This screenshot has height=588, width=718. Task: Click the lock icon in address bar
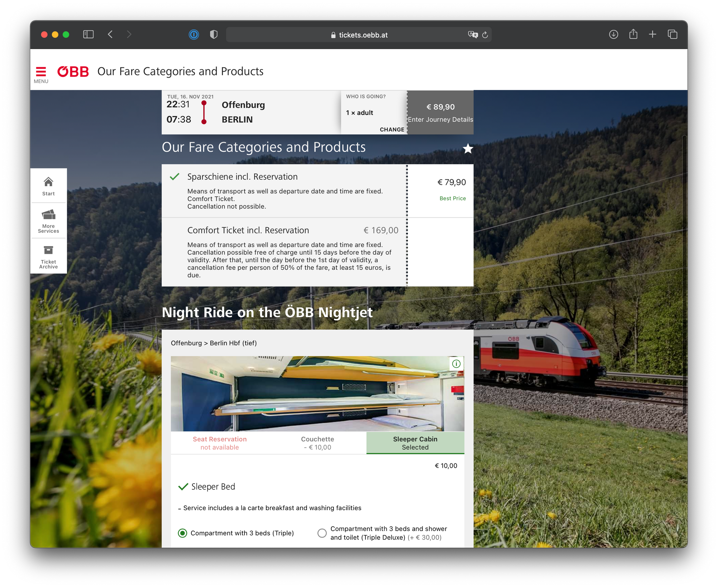click(x=333, y=35)
